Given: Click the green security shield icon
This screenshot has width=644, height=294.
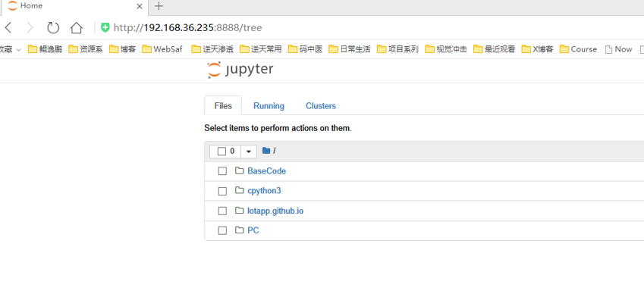Looking at the screenshot, I should [x=105, y=27].
